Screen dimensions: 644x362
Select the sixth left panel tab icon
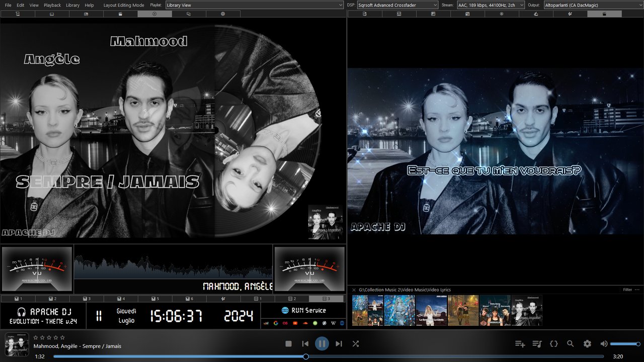click(189, 14)
